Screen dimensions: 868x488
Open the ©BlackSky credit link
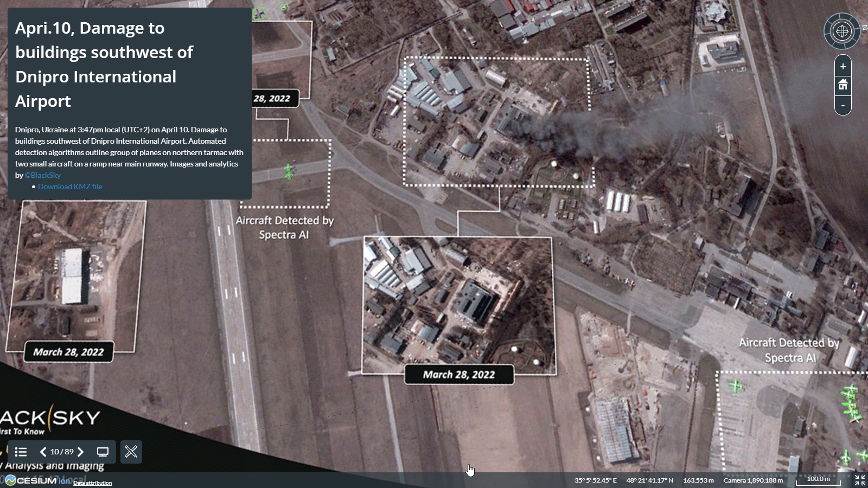coord(43,175)
